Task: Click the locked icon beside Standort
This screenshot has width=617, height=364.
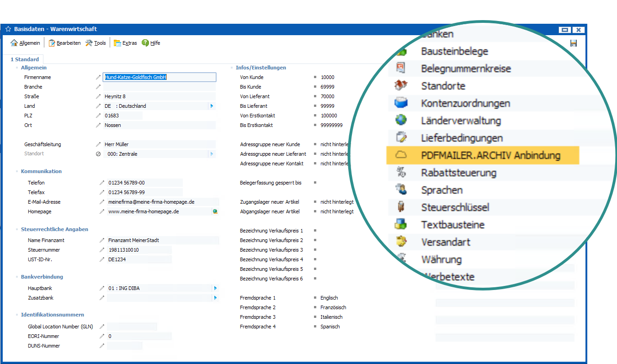Action: (x=98, y=154)
